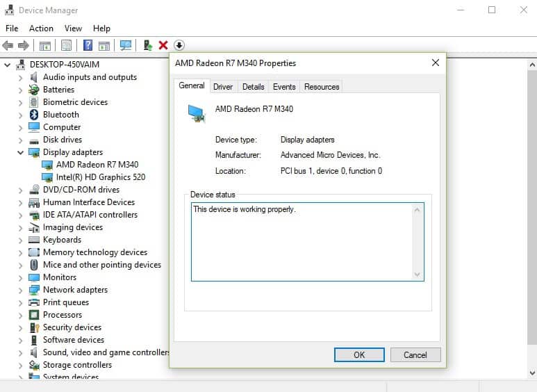Click the Biometric devices icon
The width and height of the screenshot is (537, 392).
pyautogui.click(x=34, y=102)
